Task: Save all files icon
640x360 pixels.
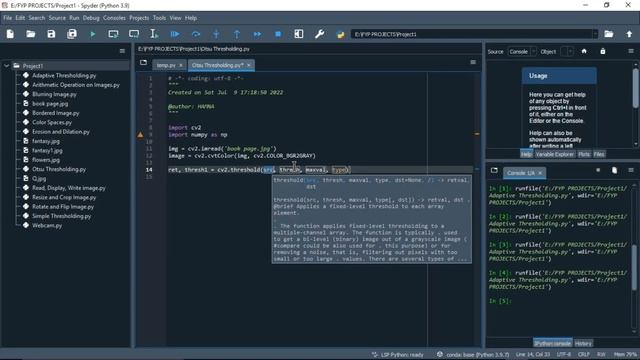Action: (x=72, y=34)
